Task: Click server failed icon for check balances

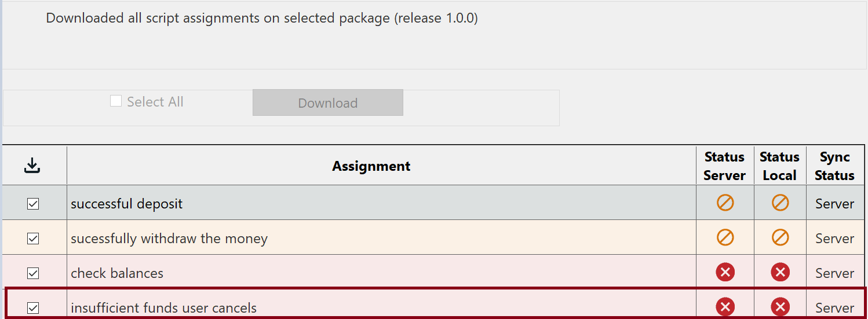Action: click(x=725, y=272)
